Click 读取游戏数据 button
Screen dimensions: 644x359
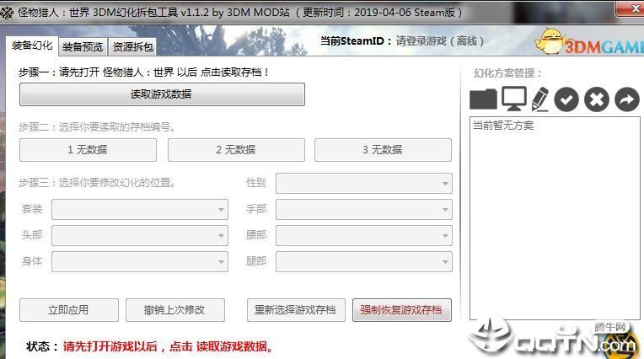click(x=162, y=94)
